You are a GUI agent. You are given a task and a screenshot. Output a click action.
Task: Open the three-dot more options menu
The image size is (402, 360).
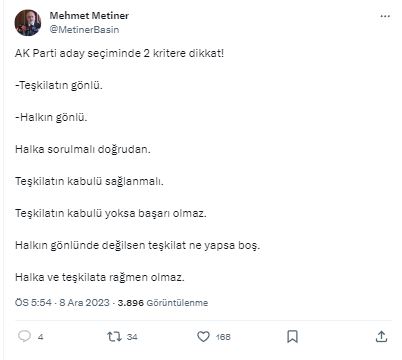point(385,16)
